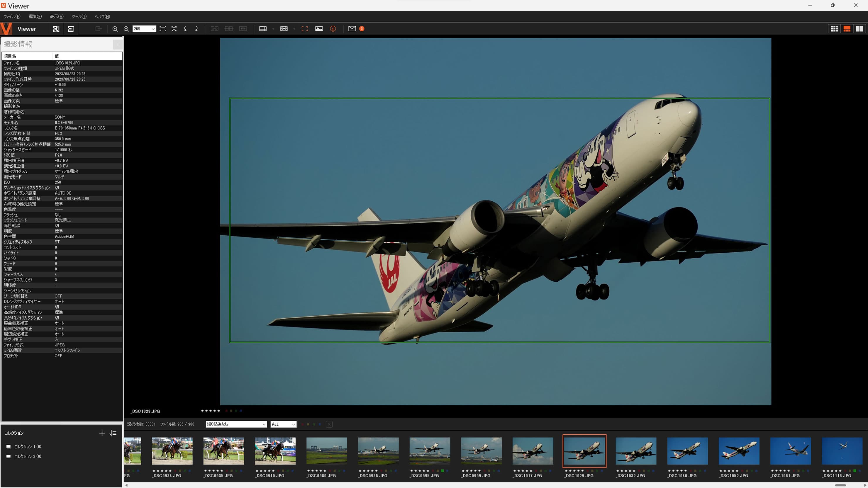The height and width of the screenshot is (488, 868).
Task: Click the collection sort order icon
Action: [x=113, y=433]
